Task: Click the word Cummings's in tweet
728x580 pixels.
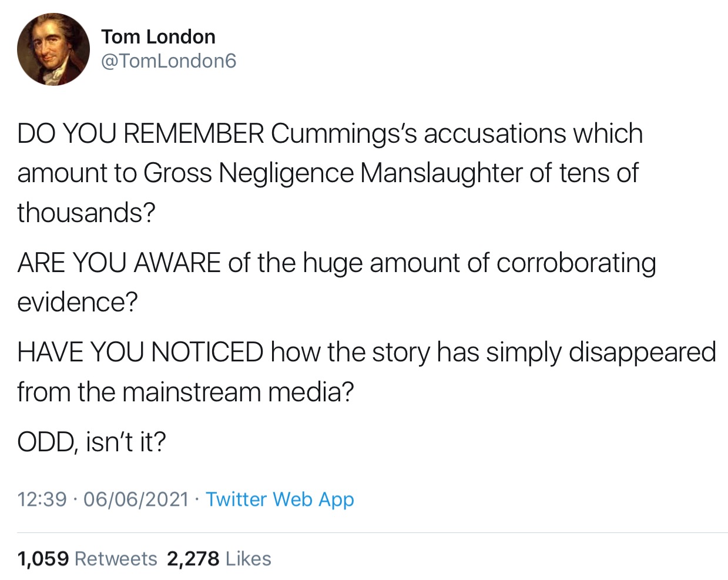Action: point(344,133)
